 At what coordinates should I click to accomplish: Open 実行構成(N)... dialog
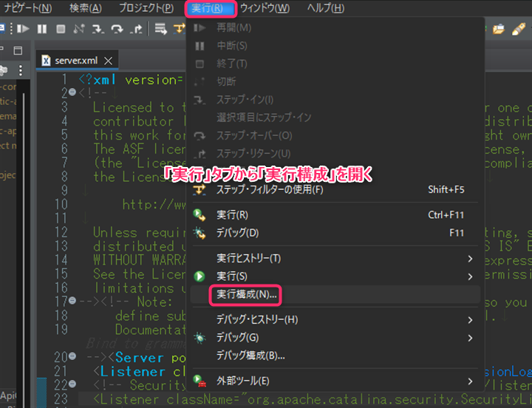[x=335, y=295]
